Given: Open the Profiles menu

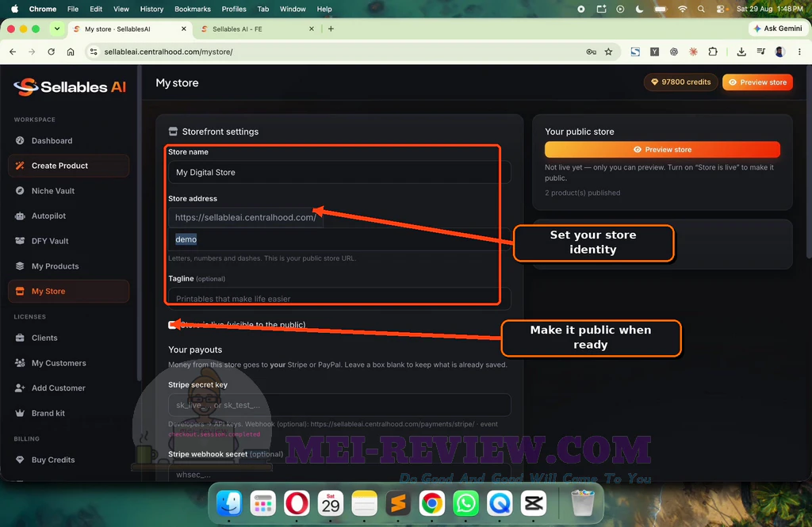Looking at the screenshot, I should tap(234, 9).
